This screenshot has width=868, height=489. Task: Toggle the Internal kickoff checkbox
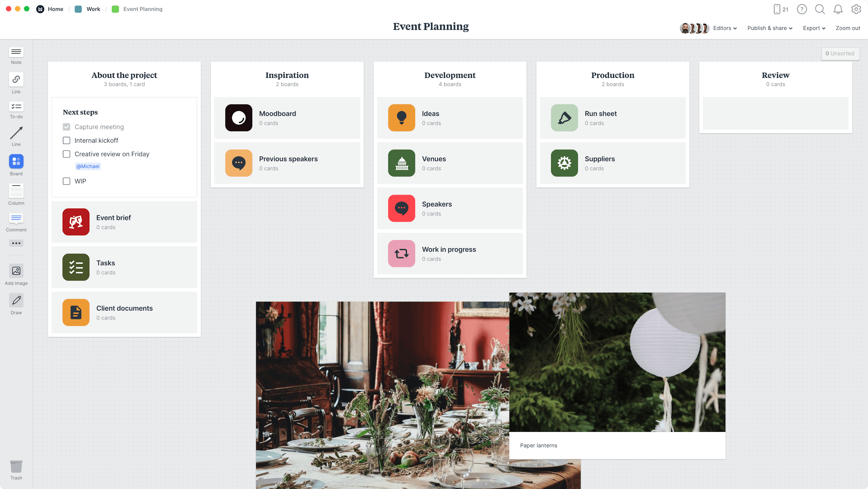[66, 140]
